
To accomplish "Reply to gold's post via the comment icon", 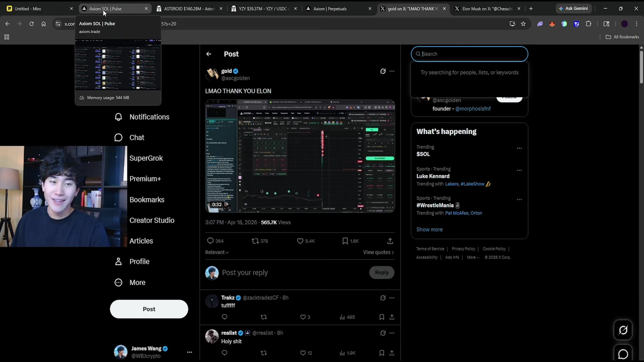I will coord(210,241).
